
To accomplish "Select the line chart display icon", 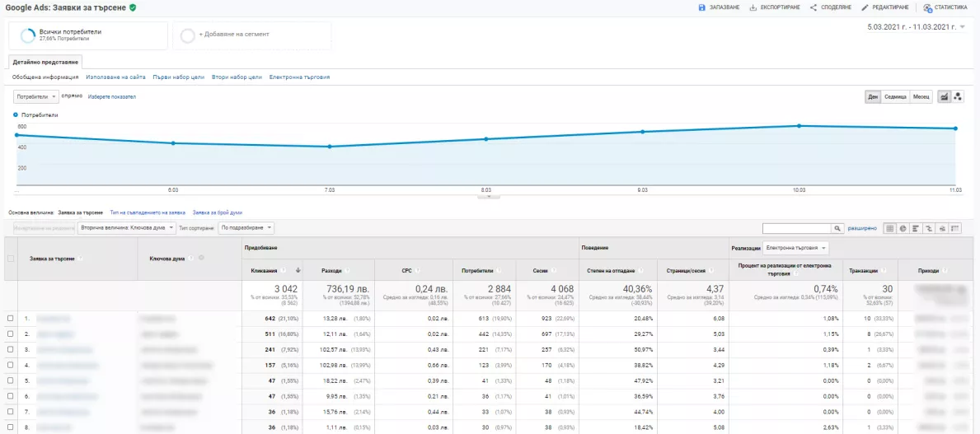I will pyautogui.click(x=945, y=97).
